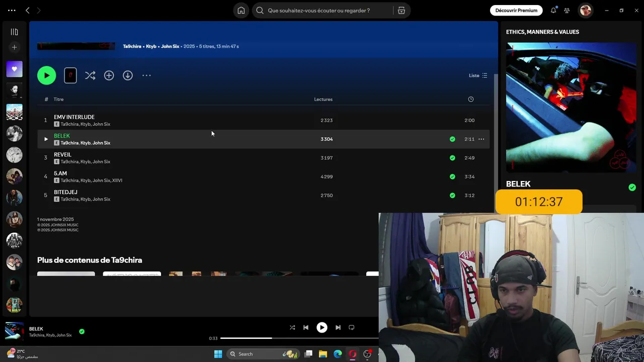
Task: Toggle shuffle in the player controls
Action: (x=292, y=327)
